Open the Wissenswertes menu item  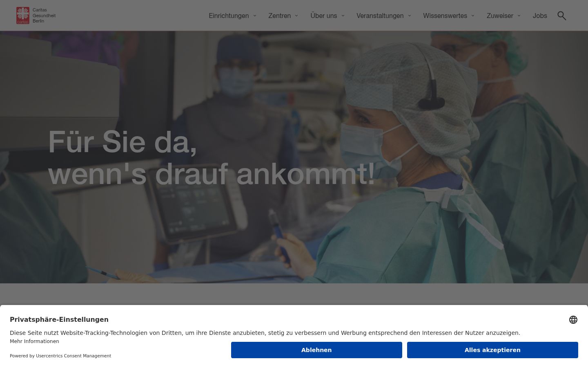(x=445, y=16)
